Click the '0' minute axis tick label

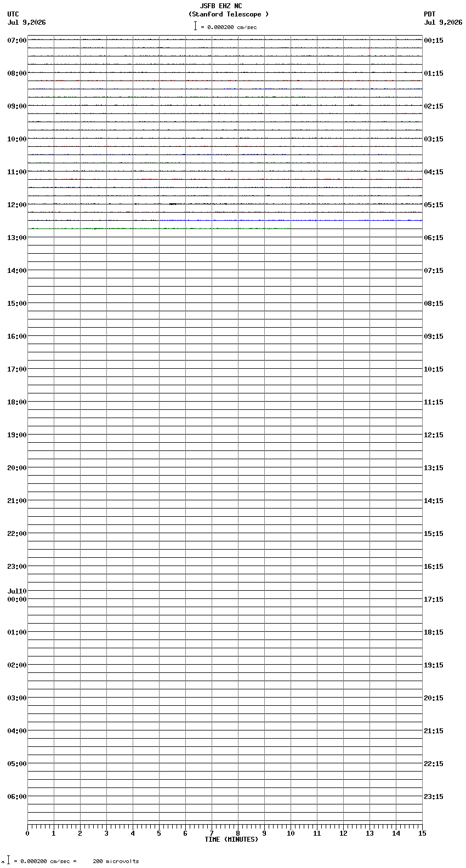[27, 833]
